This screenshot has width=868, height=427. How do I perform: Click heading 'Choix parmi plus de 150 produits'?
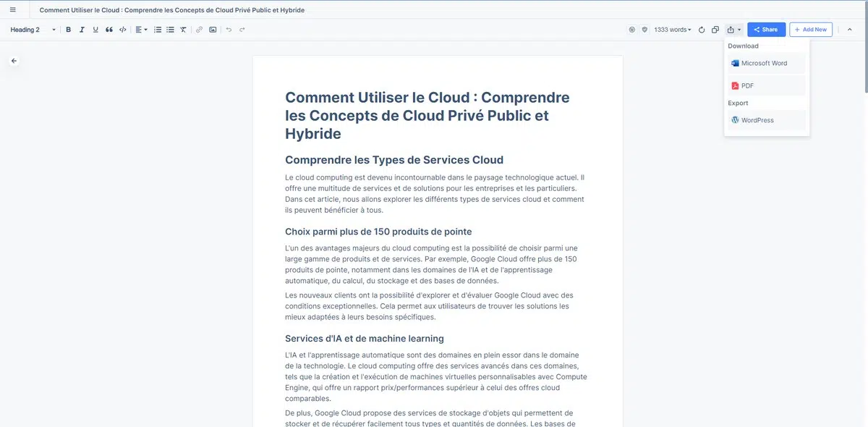[x=378, y=232]
